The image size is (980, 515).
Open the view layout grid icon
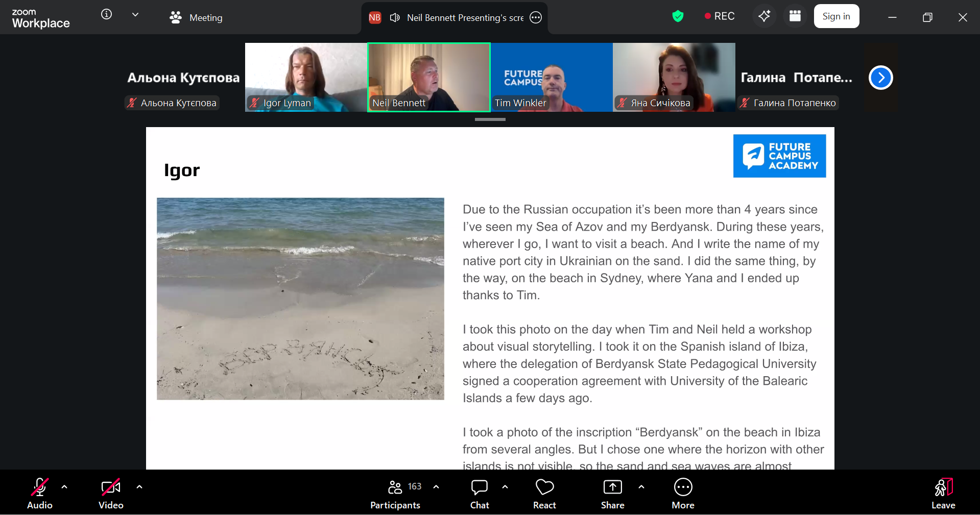pos(795,16)
